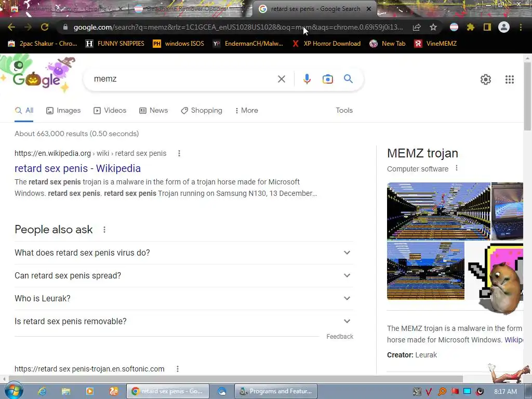Image resolution: width=532 pixels, height=399 pixels.
Task: Select the All results tab
Action: [x=24, y=110]
